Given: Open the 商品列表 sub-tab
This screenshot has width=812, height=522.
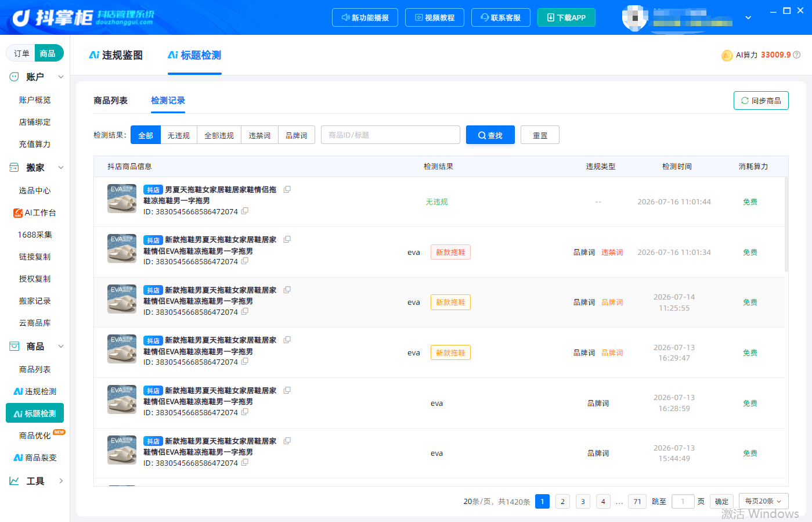Looking at the screenshot, I should 110,100.
